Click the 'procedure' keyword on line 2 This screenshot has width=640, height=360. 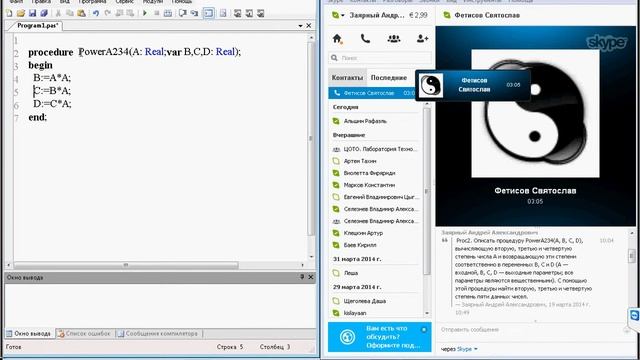click(51, 53)
